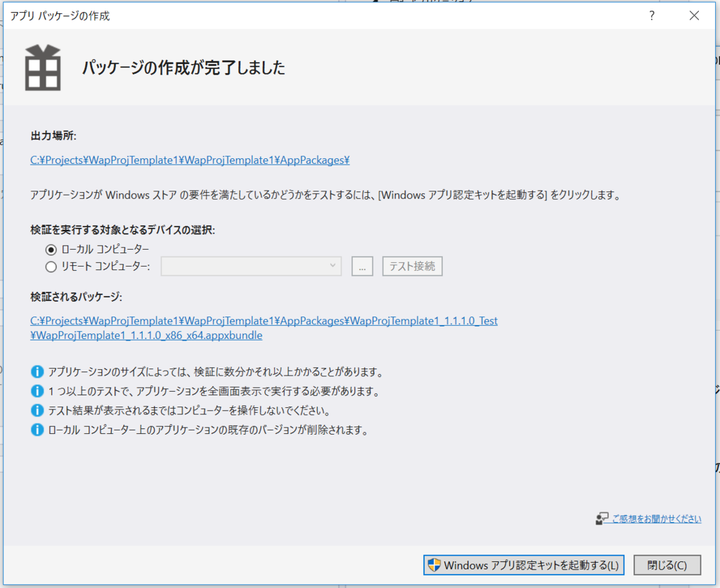Viewport: 720px width, 588px height.
Task: Open the WapProjTemplate1 appxbundle package link
Action: [x=264, y=328]
